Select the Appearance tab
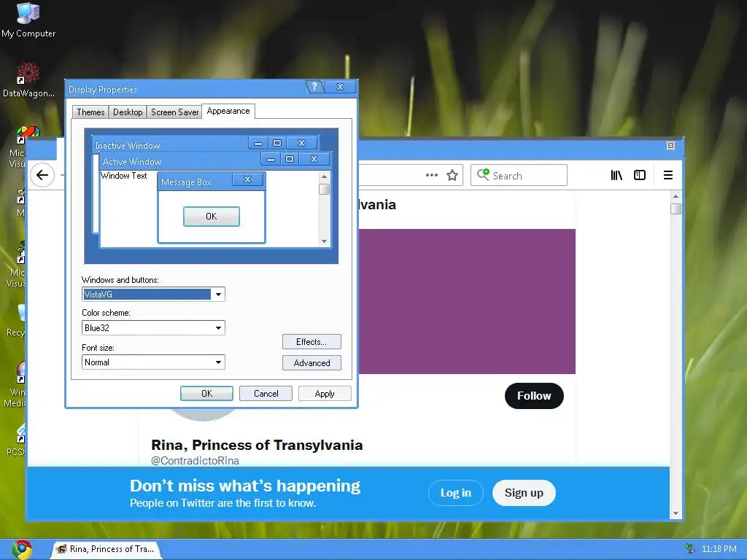Screen dimensions: 747x560 click(228, 111)
